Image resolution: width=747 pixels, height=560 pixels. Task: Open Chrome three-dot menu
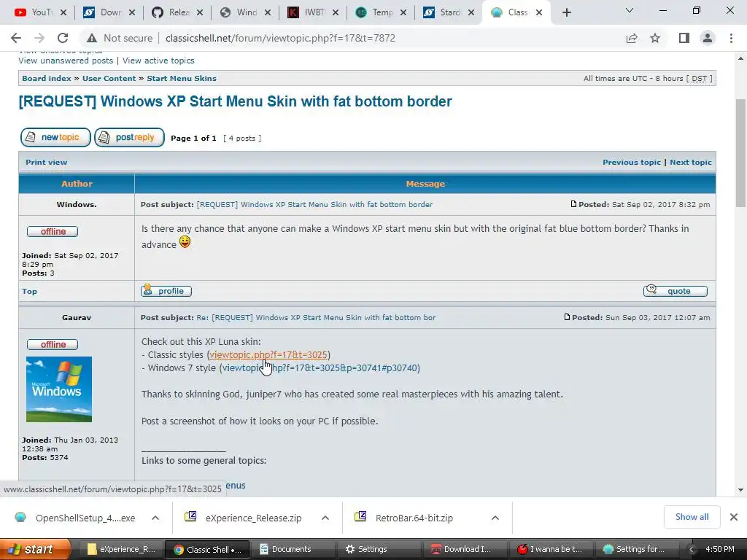[x=731, y=38]
